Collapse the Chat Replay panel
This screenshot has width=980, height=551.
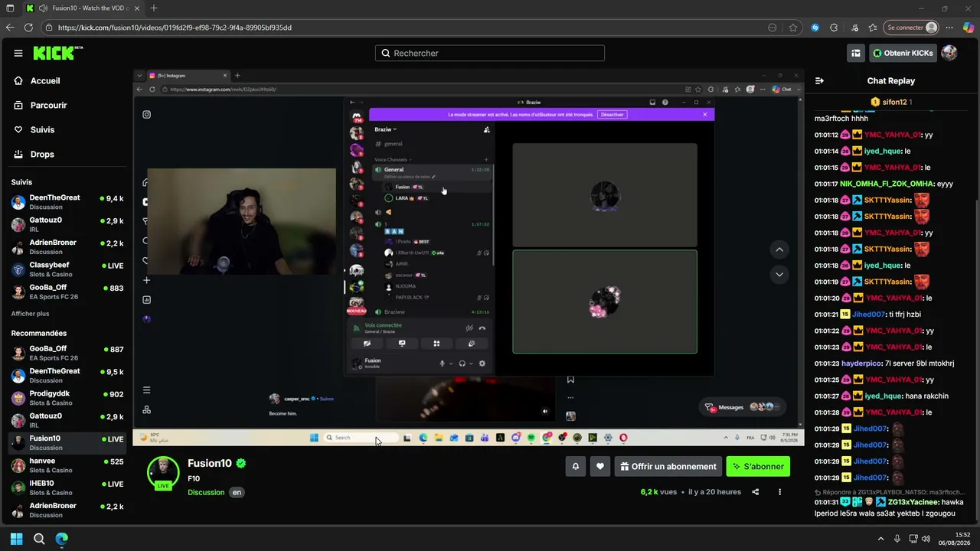(819, 80)
